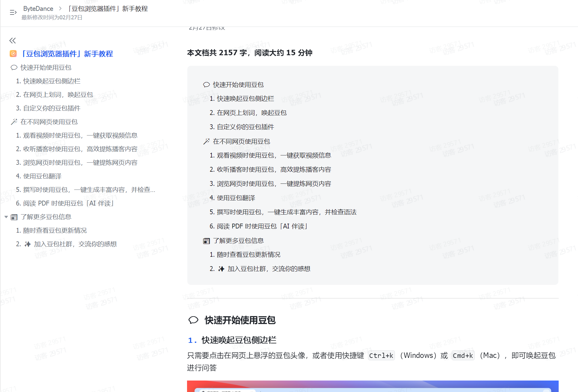Toggle the sidebar menu icon in header
This screenshot has width=578, height=392.
[13, 12]
